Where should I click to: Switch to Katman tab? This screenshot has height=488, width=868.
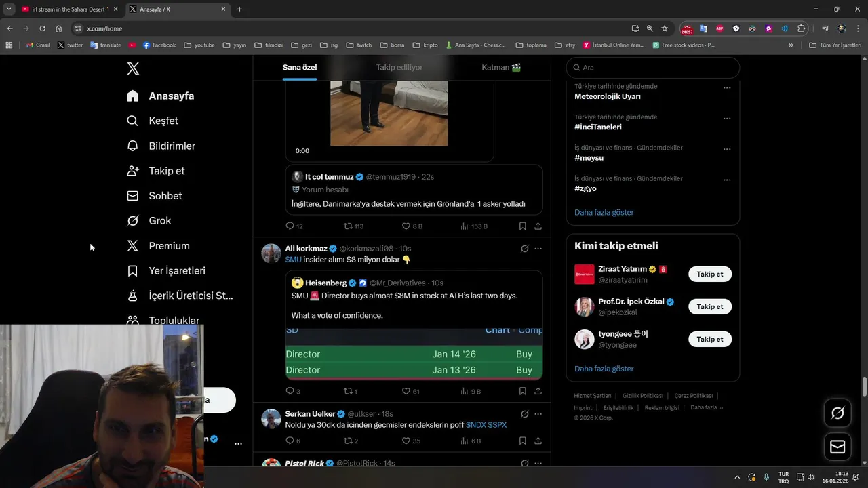point(501,67)
